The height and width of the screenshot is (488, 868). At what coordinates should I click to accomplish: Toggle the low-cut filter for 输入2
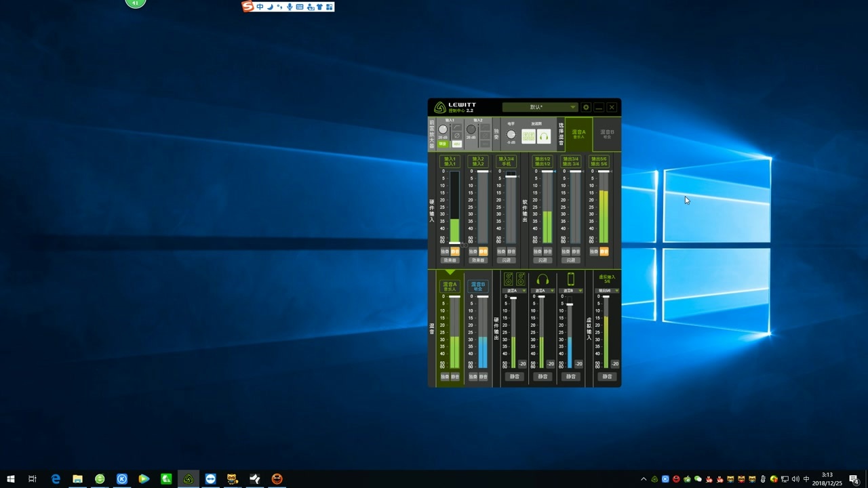pos(485,127)
